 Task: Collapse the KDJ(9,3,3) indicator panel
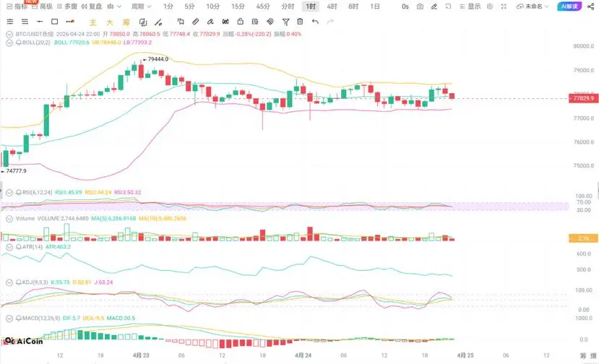coord(9,282)
